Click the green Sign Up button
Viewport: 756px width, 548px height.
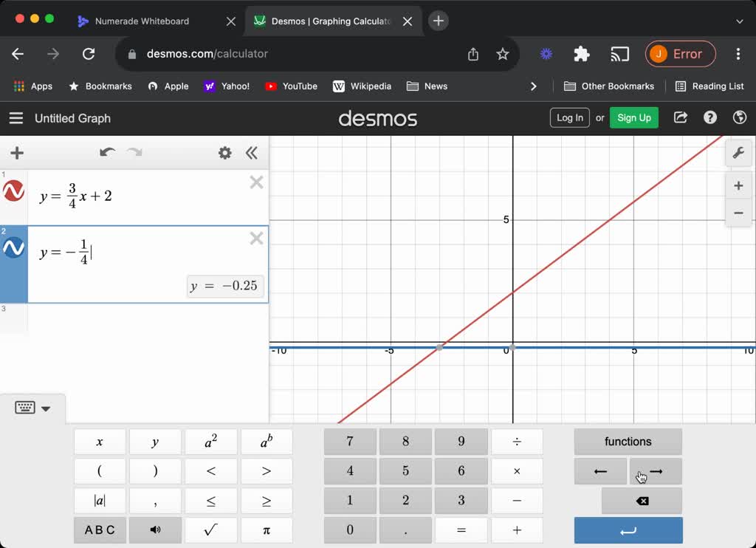(633, 117)
